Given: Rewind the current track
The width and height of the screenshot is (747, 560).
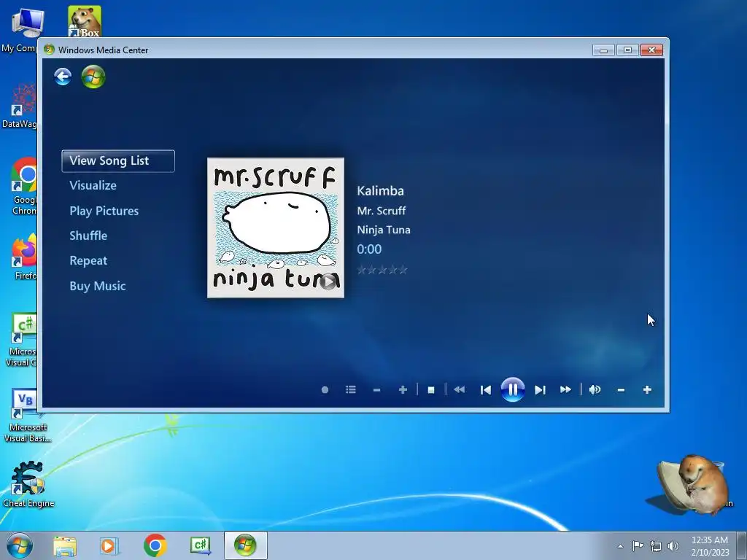Looking at the screenshot, I should (460, 389).
